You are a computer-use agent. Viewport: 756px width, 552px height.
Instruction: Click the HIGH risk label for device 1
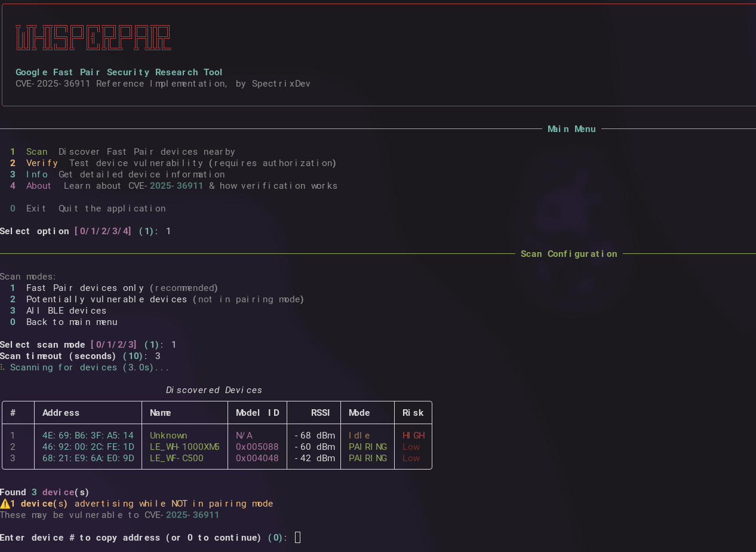click(x=413, y=435)
